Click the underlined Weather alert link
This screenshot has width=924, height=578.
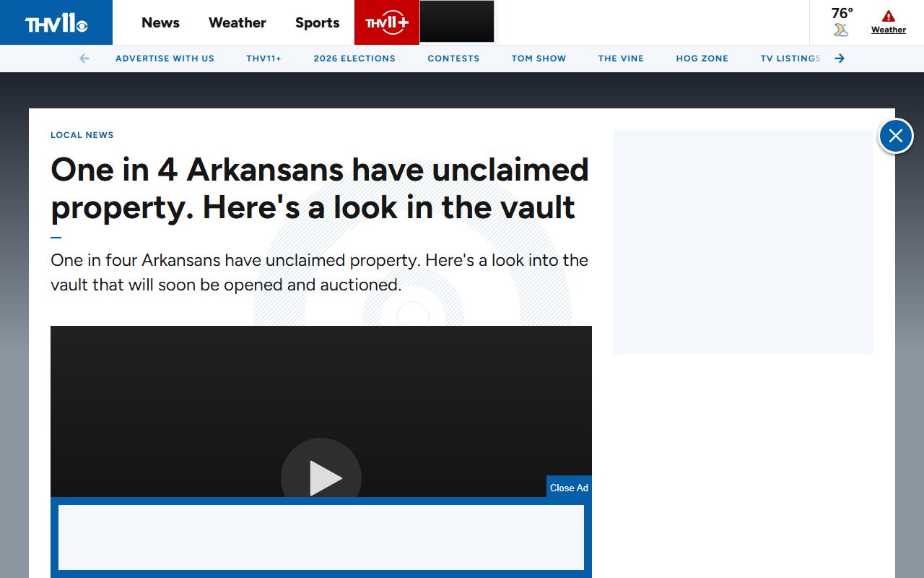[889, 30]
